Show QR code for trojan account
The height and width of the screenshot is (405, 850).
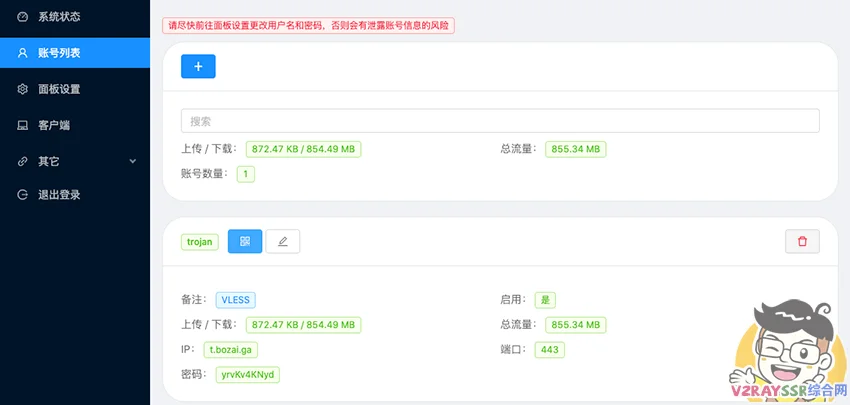coord(245,241)
